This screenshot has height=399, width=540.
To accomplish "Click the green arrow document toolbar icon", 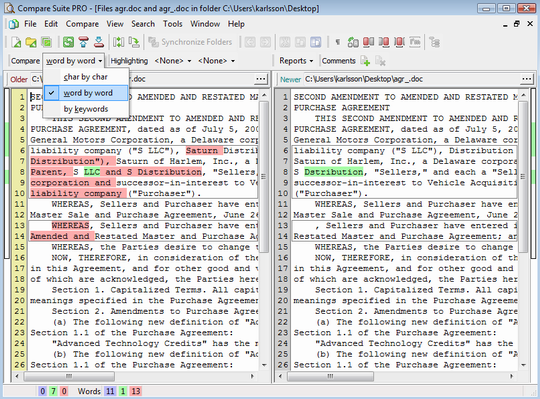I will click(x=134, y=42).
